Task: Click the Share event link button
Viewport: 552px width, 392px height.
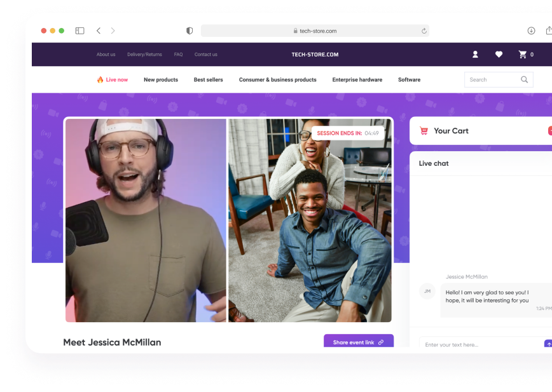Action: (359, 341)
